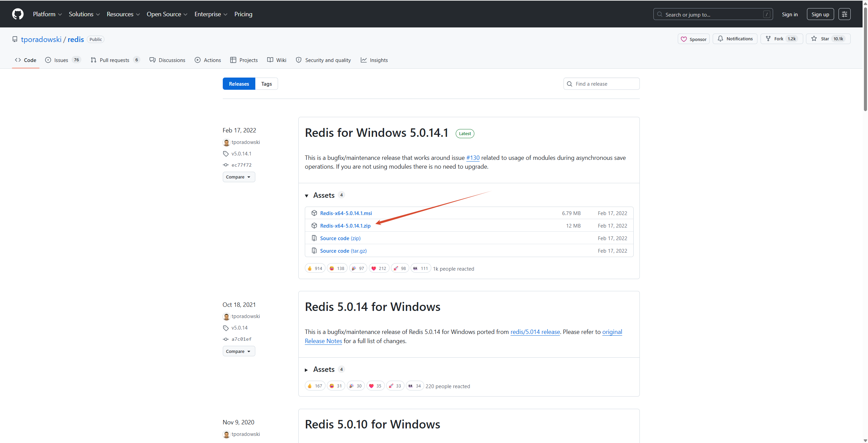Select the Tags toggle button
Screen dimensions: 868x443
[267, 84]
